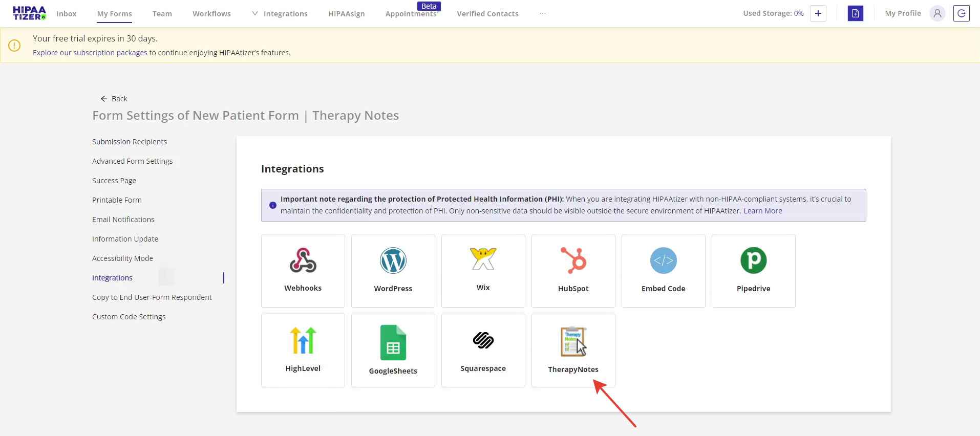Open Copy to End User-Form Respondent

coord(152,297)
